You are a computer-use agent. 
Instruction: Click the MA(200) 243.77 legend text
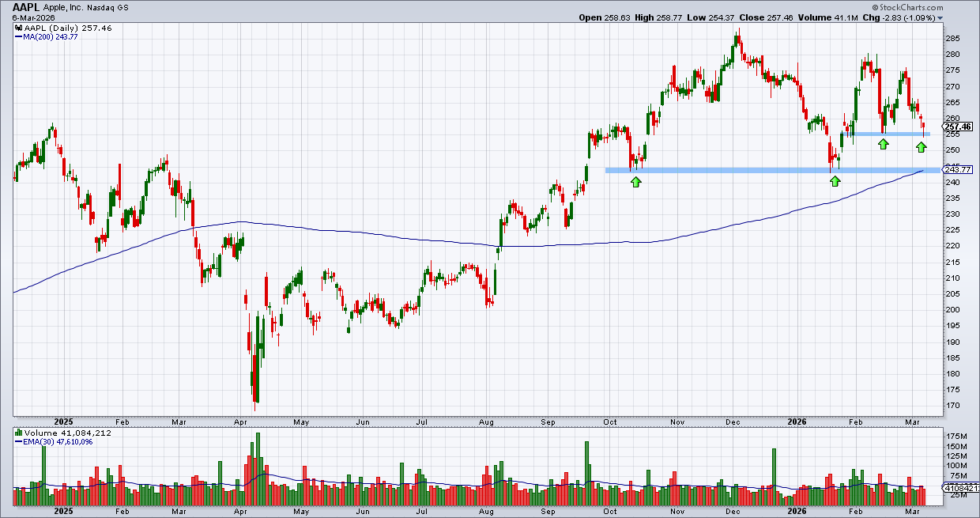[x=50, y=36]
